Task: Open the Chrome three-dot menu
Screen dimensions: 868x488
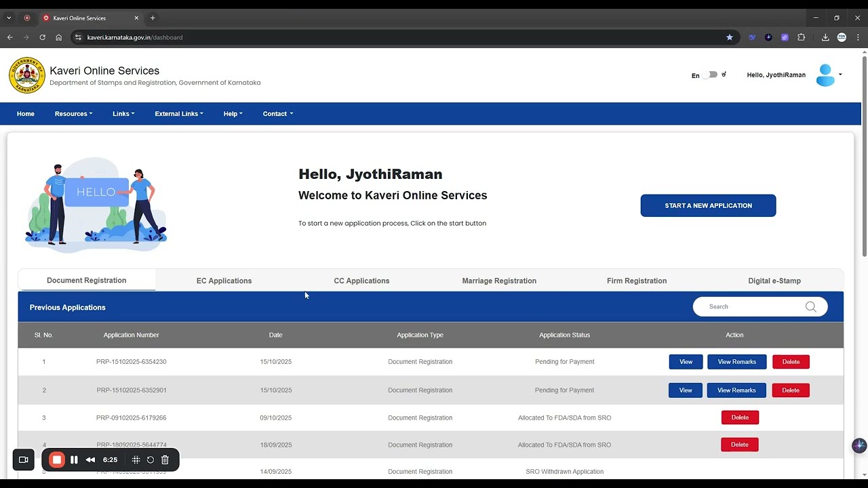Action: [858, 37]
